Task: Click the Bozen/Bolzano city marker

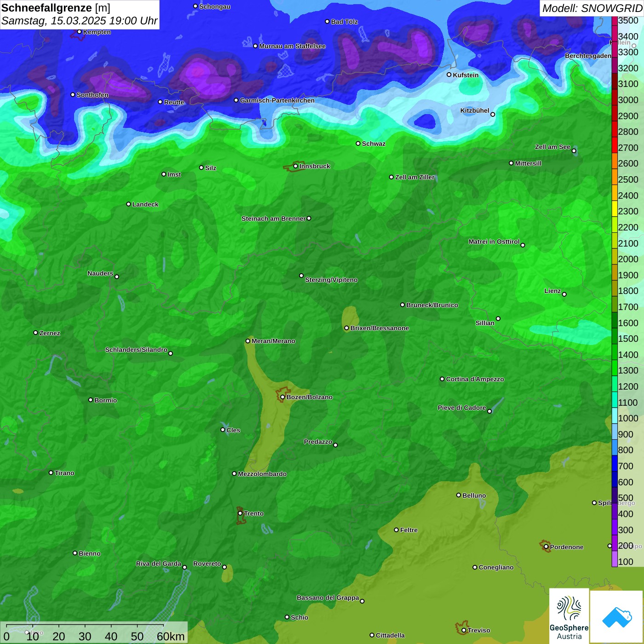Action: coord(282,397)
